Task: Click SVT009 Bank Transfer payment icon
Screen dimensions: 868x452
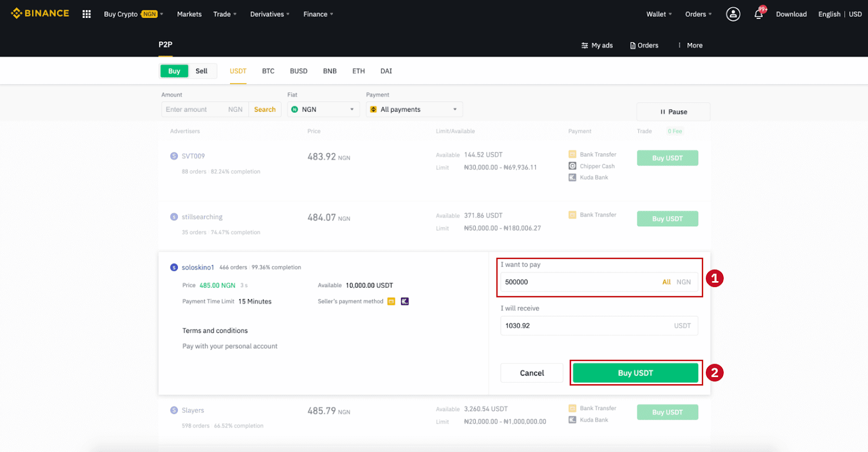Action: [x=572, y=155]
